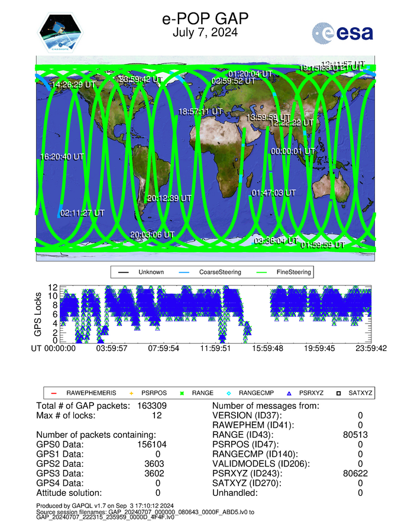Click the 18:57:11 UT map label
411x532 pixels.
pyautogui.click(x=200, y=111)
